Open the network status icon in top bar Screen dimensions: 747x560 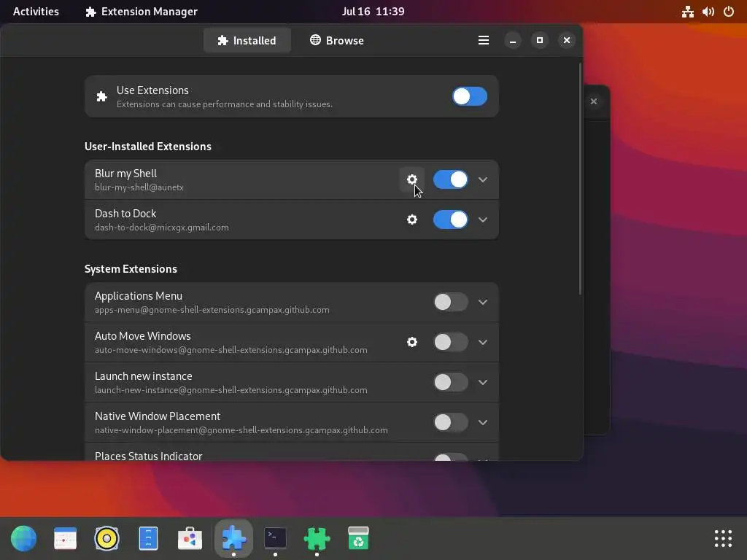pos(687,12)
